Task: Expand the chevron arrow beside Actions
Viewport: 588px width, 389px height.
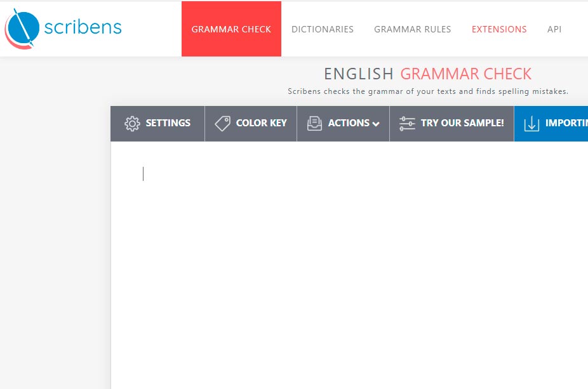Action: coord(376,124)
